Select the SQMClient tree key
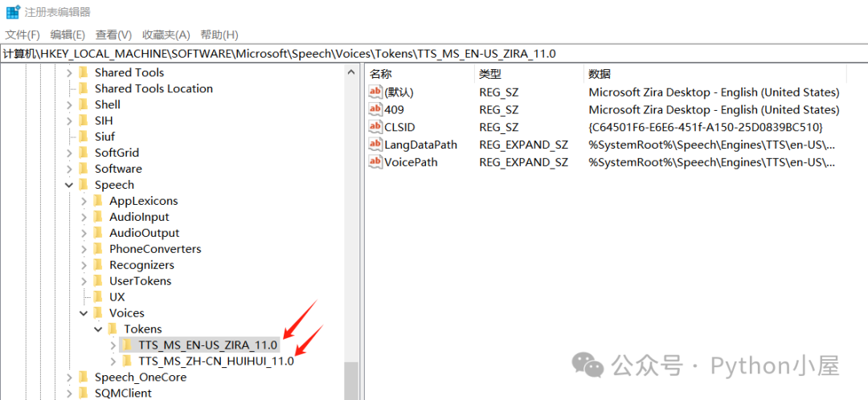Viewport: 868px width, 400px height. [123, 394]
